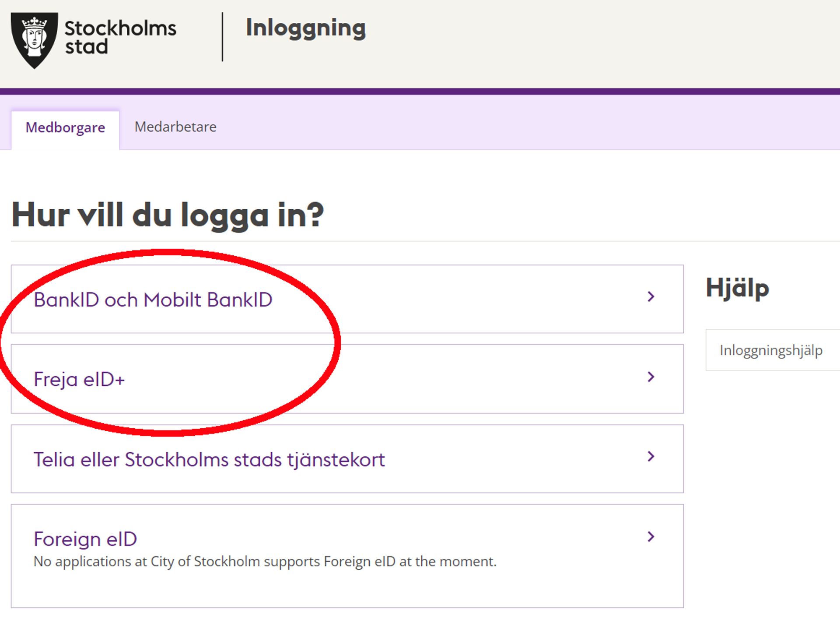Image resolution: width=840 pixels, height=620 pixels.
Task: Switch to the Medarbetare tab
Action: coord(175,127)
